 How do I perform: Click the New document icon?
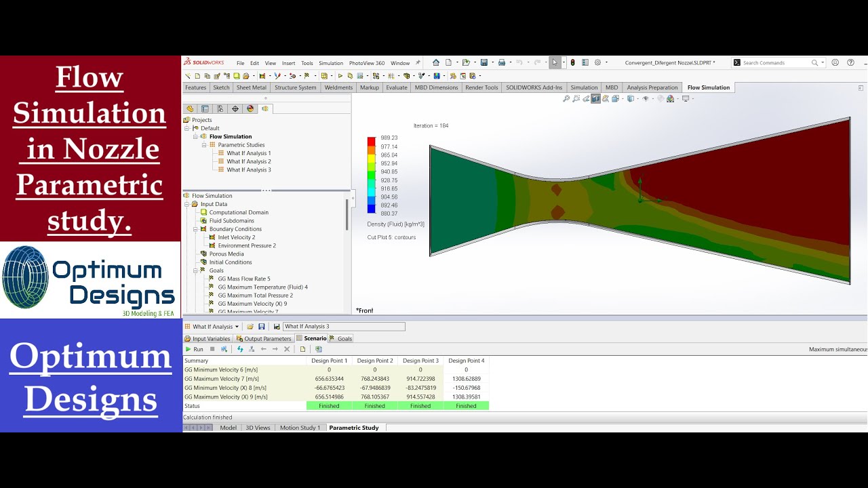(x=448, y=62)
